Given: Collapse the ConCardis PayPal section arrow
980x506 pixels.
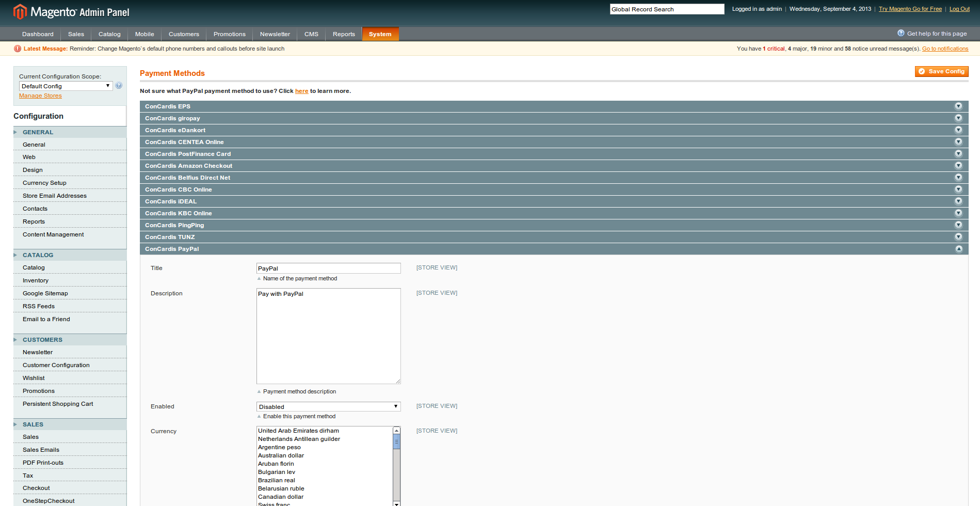Looking at the screenshot, I should point(958,249).
